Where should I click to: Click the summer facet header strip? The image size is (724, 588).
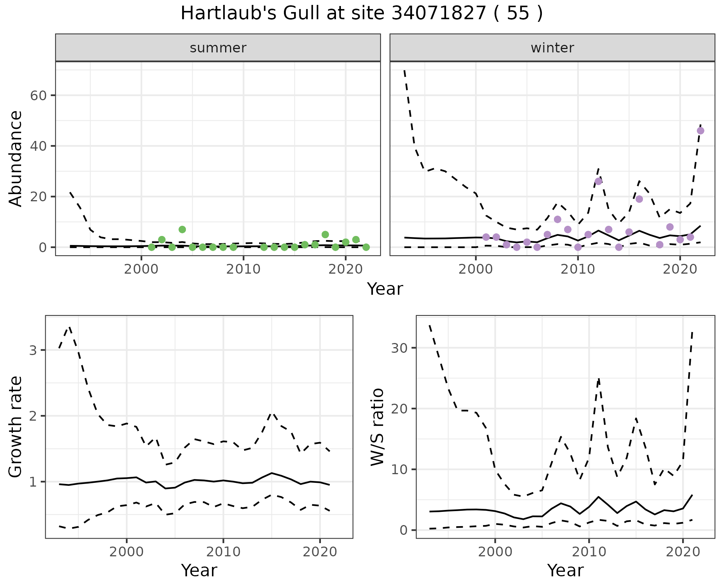[x=218, y=48]
